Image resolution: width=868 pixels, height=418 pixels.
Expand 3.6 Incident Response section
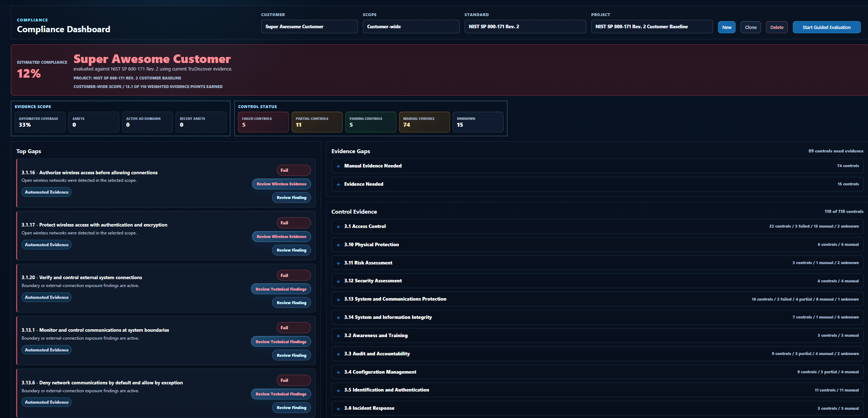(597, 408)
